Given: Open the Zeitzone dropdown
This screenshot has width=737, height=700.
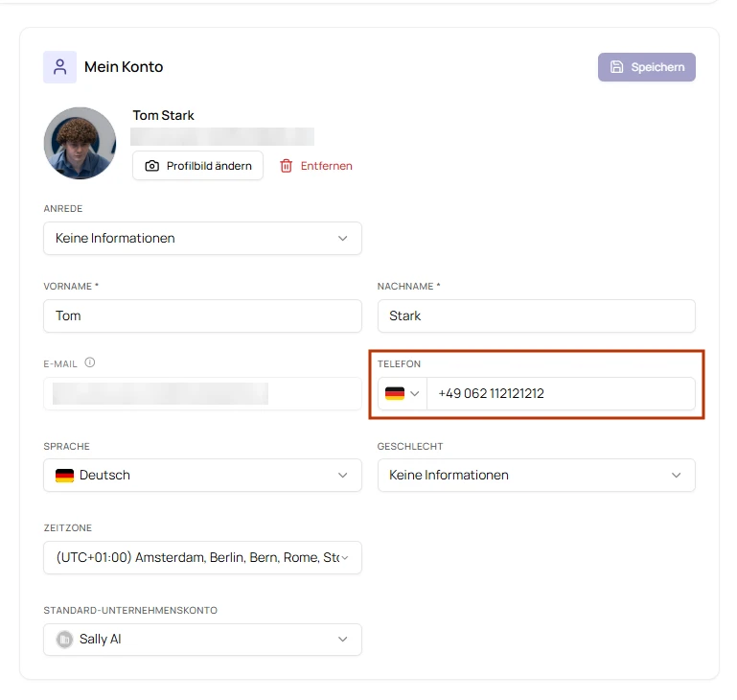Looking at the screenshot, I should (202, 557).
